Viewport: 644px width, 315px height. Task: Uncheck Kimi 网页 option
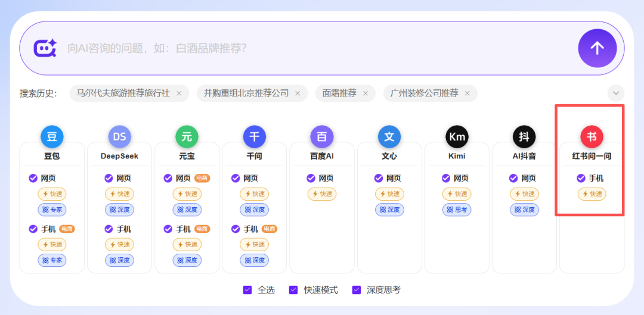[445, 178]
